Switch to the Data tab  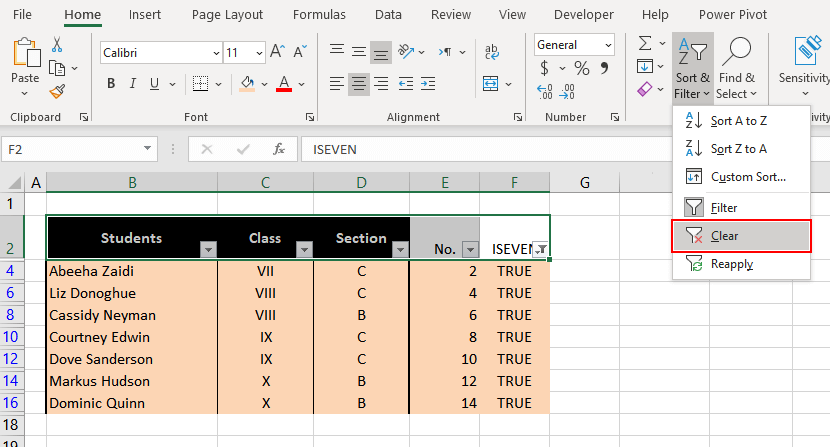(388, 15)
